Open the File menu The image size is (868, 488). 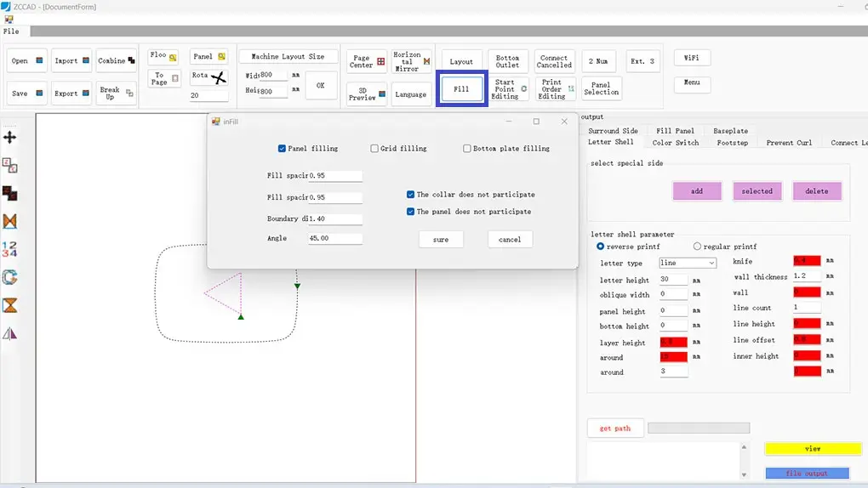point(11,31)
